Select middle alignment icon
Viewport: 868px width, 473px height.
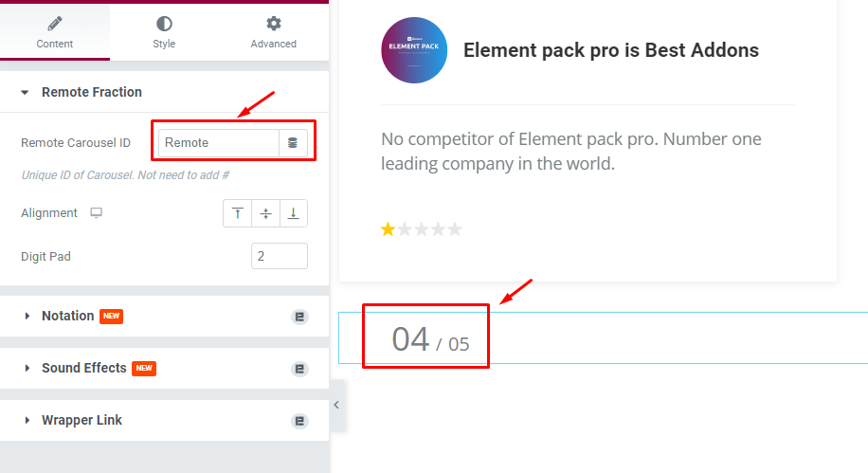pos(265,213)
